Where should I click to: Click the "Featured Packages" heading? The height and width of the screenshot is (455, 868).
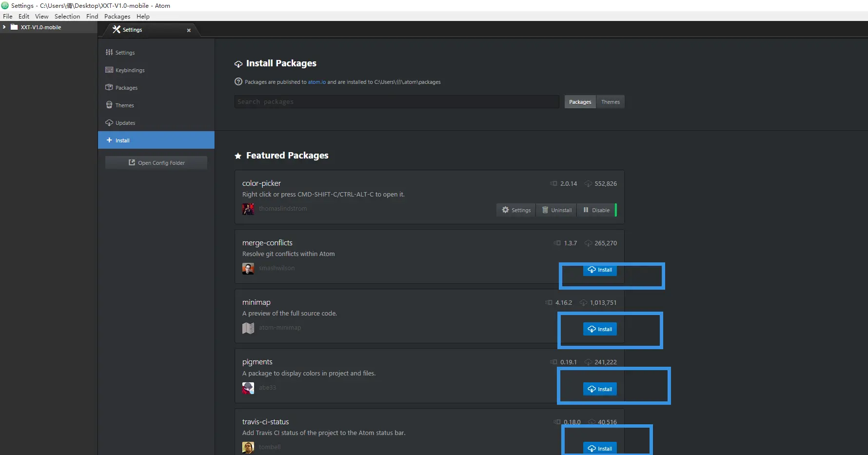(287, 156)
